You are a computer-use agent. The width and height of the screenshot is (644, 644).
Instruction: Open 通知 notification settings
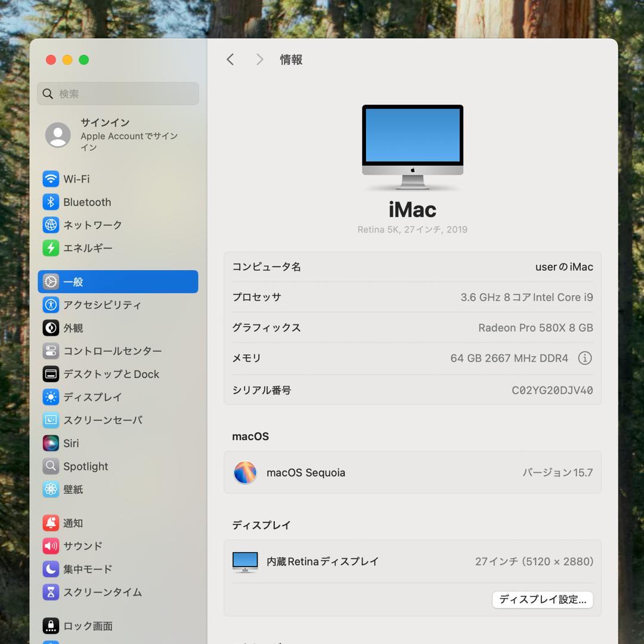[x=51, y=523]
